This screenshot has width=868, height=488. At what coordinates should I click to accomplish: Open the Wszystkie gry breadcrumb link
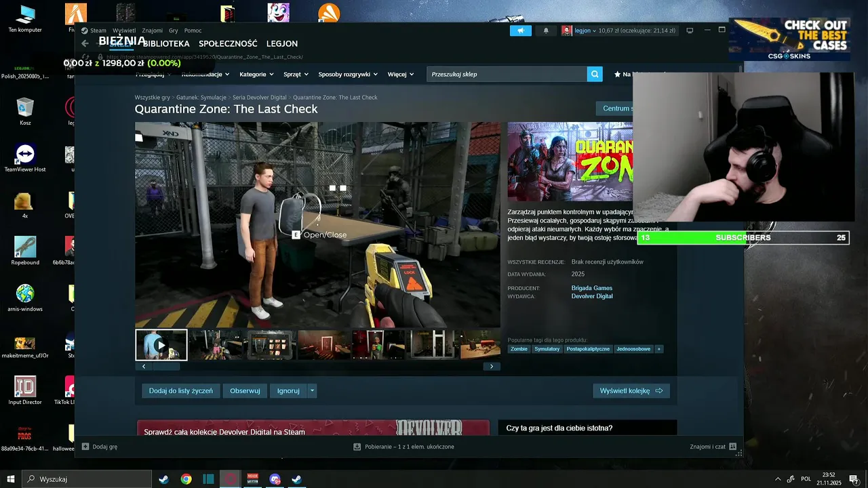coord(153,98)
